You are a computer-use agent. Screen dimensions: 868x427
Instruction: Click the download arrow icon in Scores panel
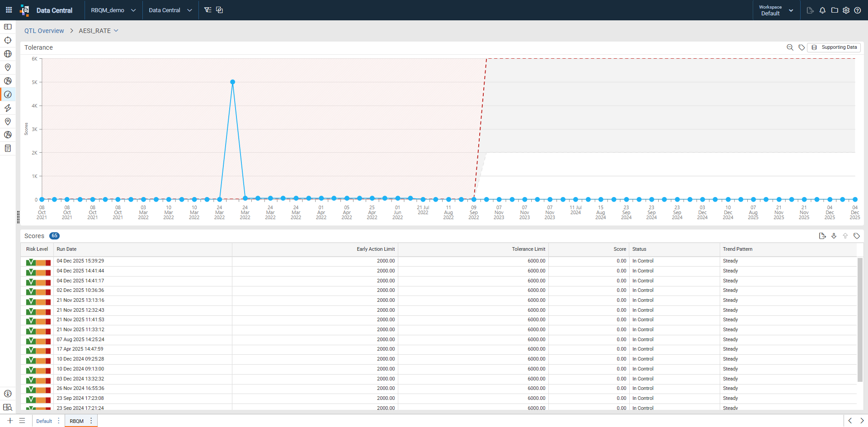coord(834,236)
